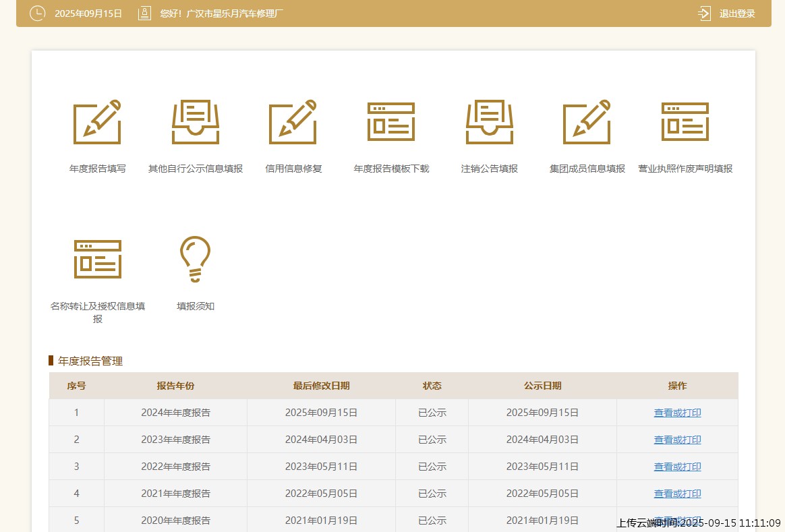
Task: Click 2022年05月05日 in 公示日期 column
Action: (x=543, y=494)
